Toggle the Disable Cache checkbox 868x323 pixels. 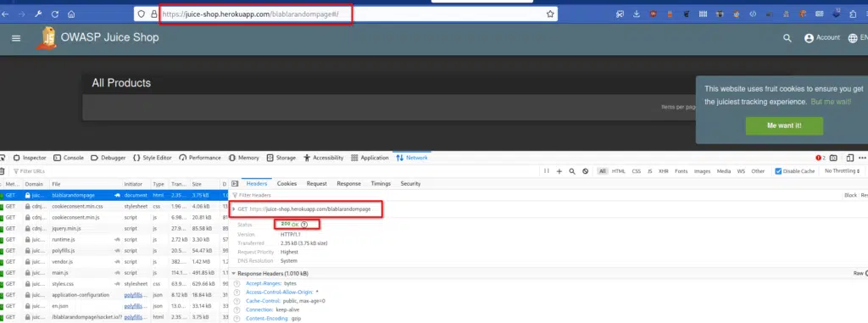[x=778, y=171]
